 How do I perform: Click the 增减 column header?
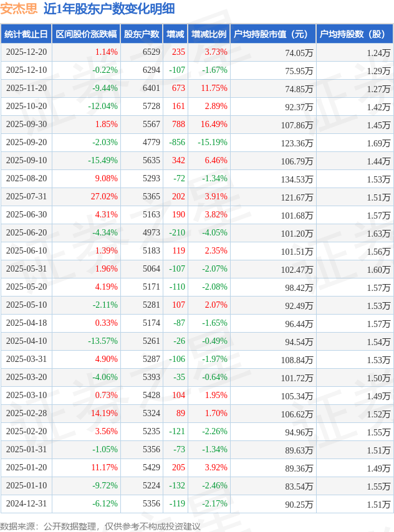tap(175, 34)
